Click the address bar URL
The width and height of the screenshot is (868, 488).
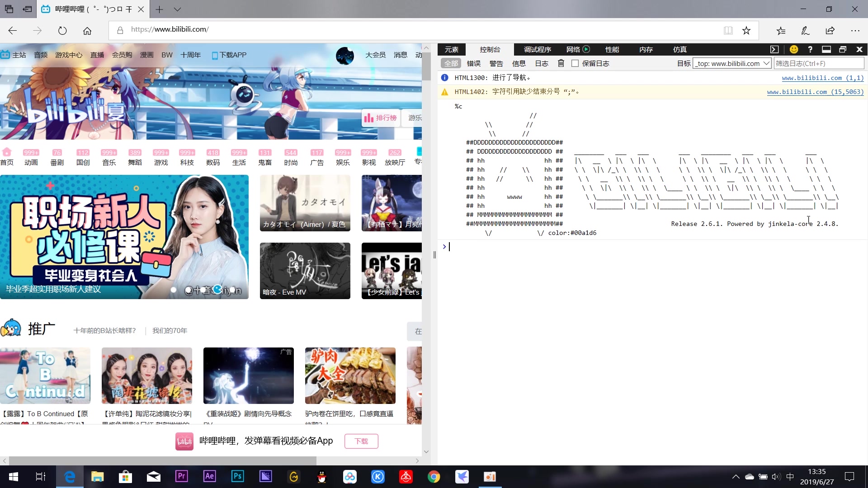[x=170, y=29]
